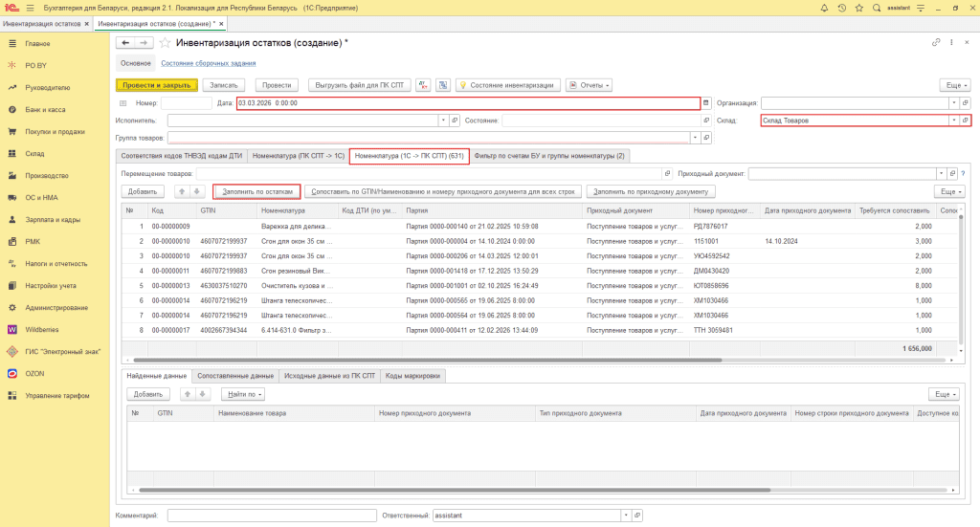Click the back navigation arrow

tap(123, 43)
